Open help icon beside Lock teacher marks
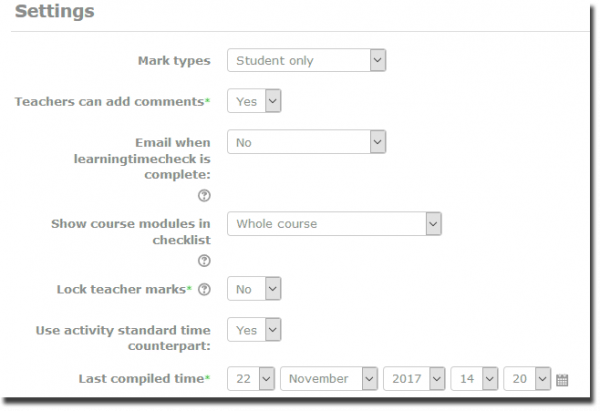The width and height of the screenshot is (600, 411). 204,290
